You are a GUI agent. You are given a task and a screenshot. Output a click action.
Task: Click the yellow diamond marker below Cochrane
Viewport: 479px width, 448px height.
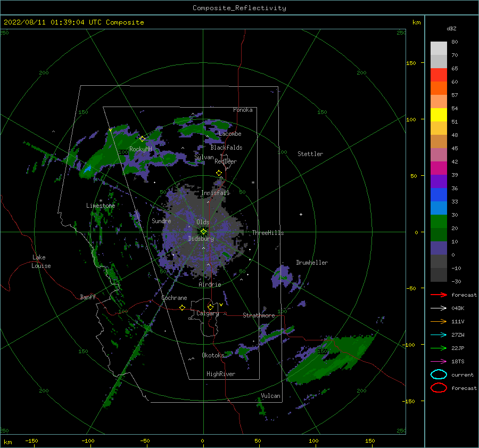point(182,307)
